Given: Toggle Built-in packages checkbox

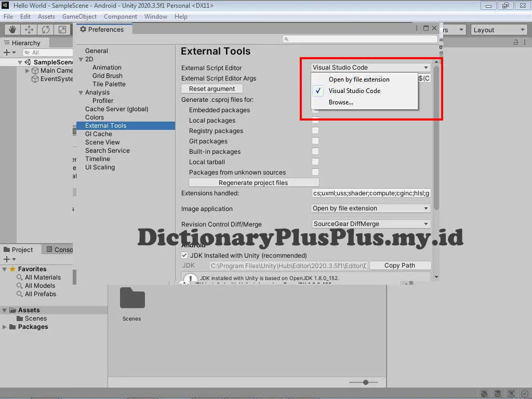Looking at the screenshot, I should click(x=315, y=151).
